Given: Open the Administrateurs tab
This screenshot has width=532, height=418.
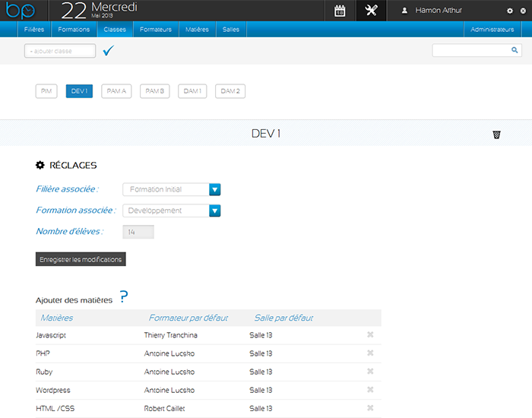Looking at the screenshot, I should pos(492,30).
